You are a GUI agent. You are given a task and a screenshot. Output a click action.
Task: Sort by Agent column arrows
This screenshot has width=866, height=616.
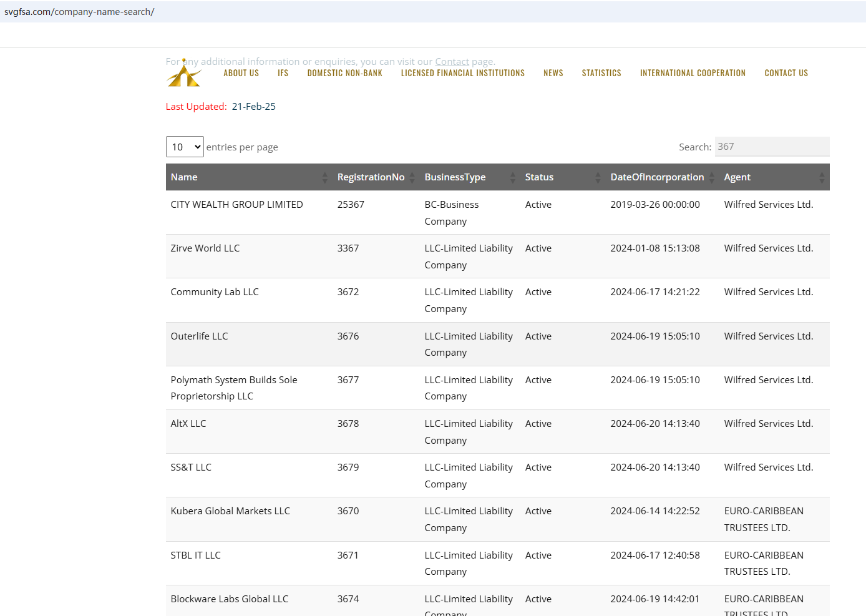point(821,178)
